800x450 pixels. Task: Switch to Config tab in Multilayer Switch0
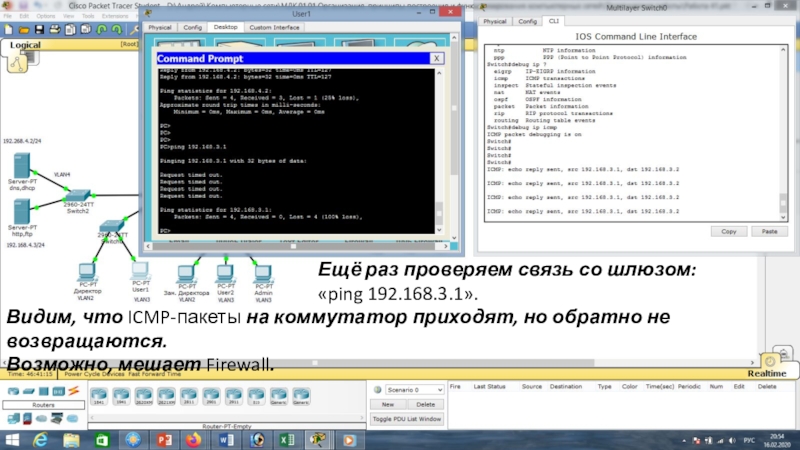click(527, 21)
